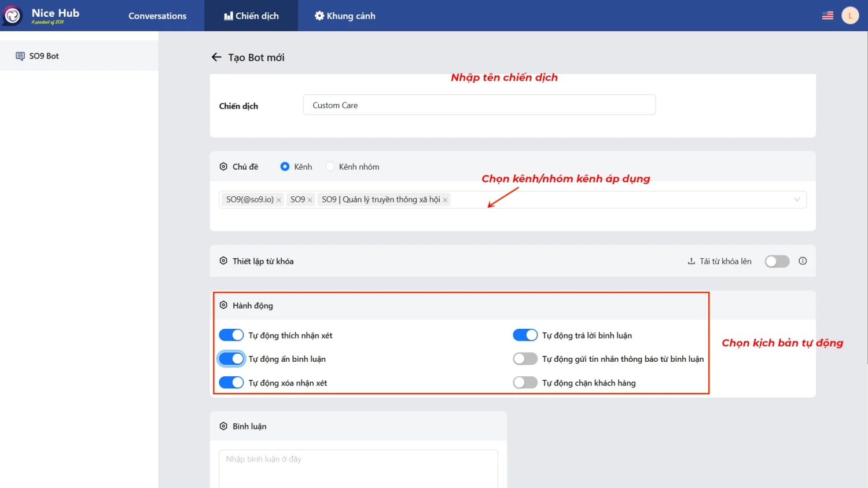Image resolution: width=868 pixels, height=488 pixels.
Task: Click the info icon beside keyword upload toggle
Action: point(803,261)
